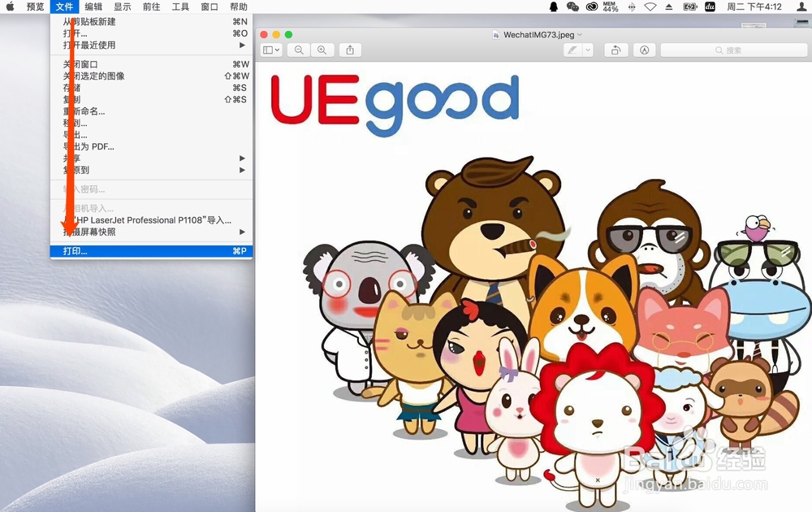
Task: Open the 工具 menu
Action: coord(180,7)
